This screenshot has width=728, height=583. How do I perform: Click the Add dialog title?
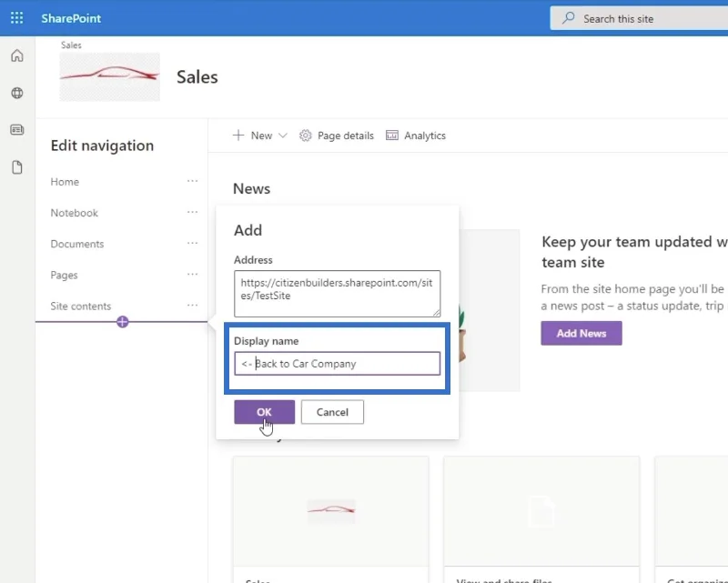248,230
